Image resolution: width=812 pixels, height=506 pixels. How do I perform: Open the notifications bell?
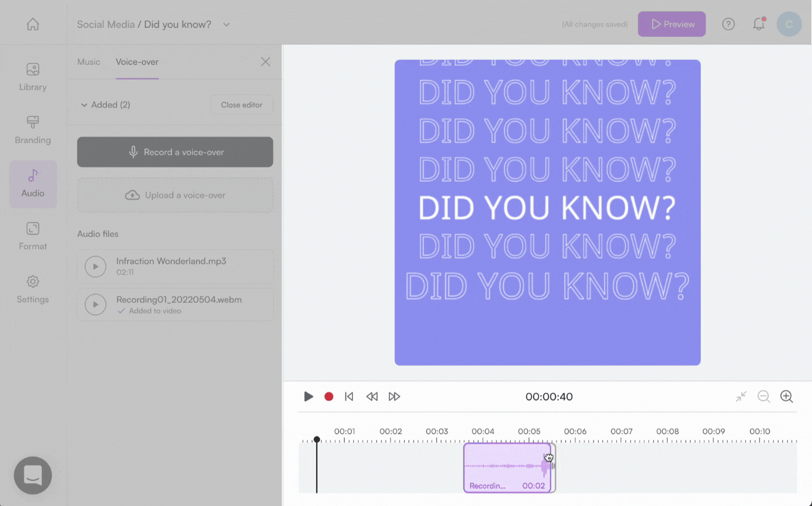(x=759, y=24)
